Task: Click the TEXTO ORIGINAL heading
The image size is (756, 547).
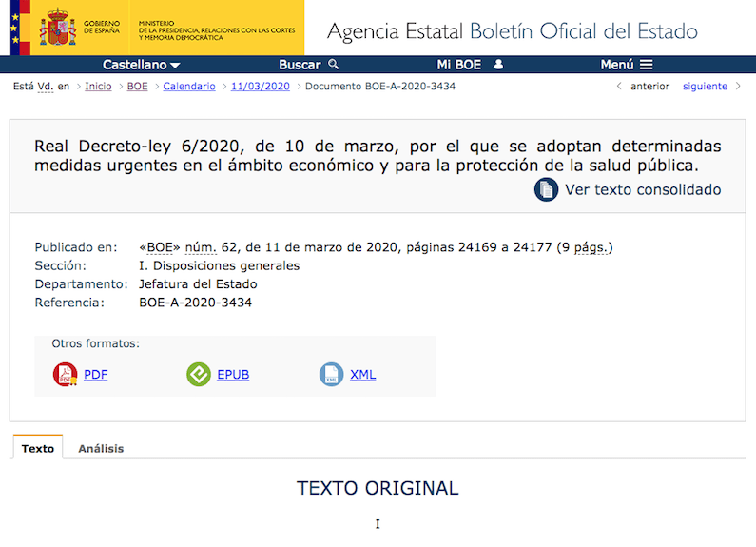Action: pos(378,488)
